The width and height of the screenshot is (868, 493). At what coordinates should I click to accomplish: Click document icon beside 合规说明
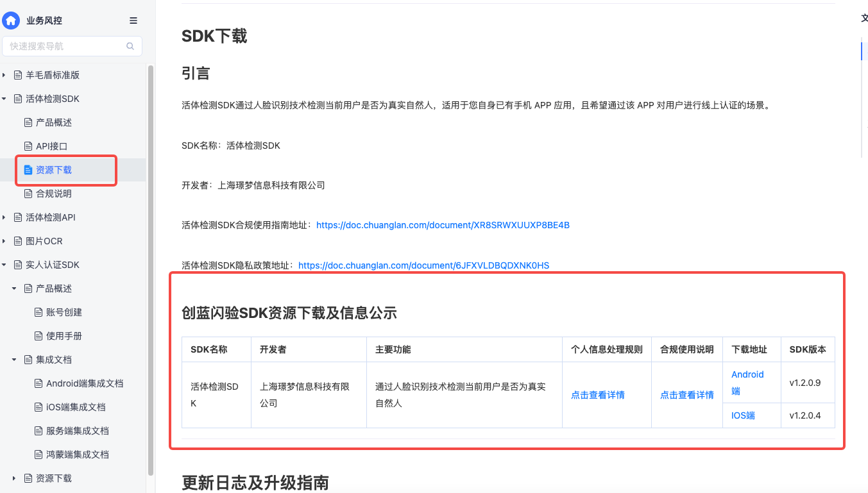(x=28, y=194)
